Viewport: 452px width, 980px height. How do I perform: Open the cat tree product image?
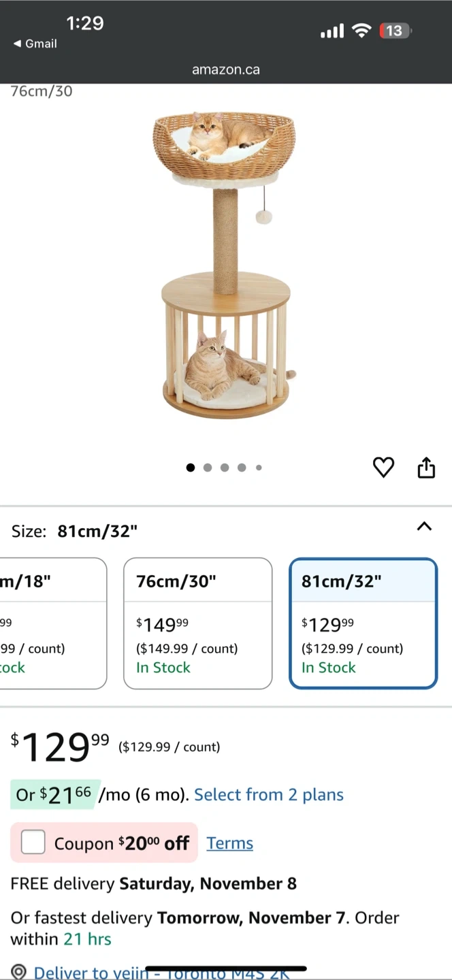coord(225,265)
